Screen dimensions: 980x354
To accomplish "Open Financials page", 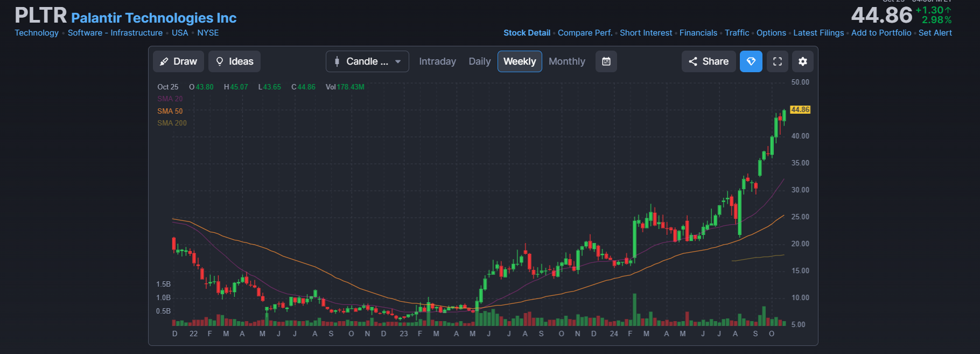I will [x=698, y=33].
